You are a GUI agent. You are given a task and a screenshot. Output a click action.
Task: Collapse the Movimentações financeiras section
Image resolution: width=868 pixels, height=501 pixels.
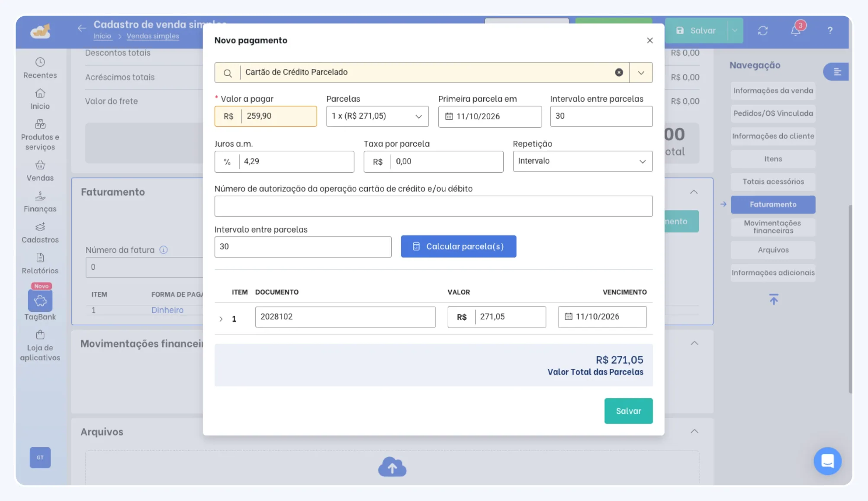coord(694,343)
